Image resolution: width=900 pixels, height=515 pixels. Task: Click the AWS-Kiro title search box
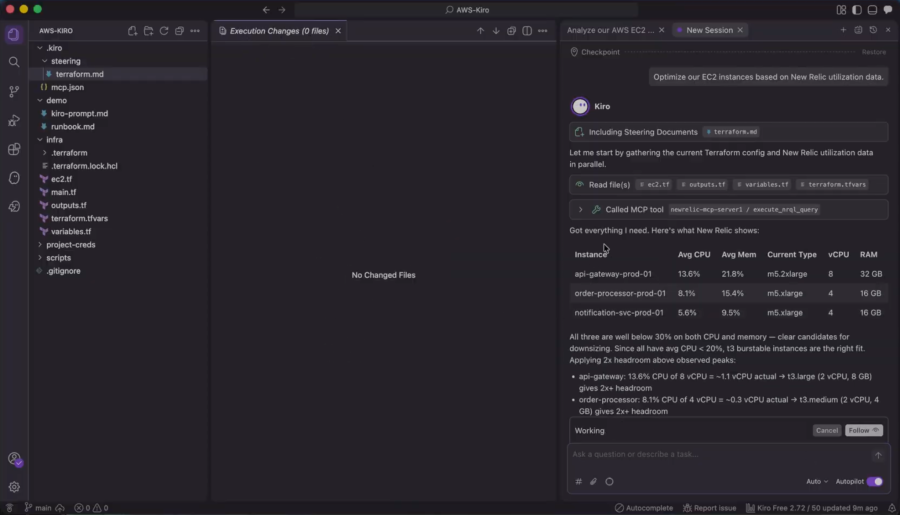click(x=467, y=10)
